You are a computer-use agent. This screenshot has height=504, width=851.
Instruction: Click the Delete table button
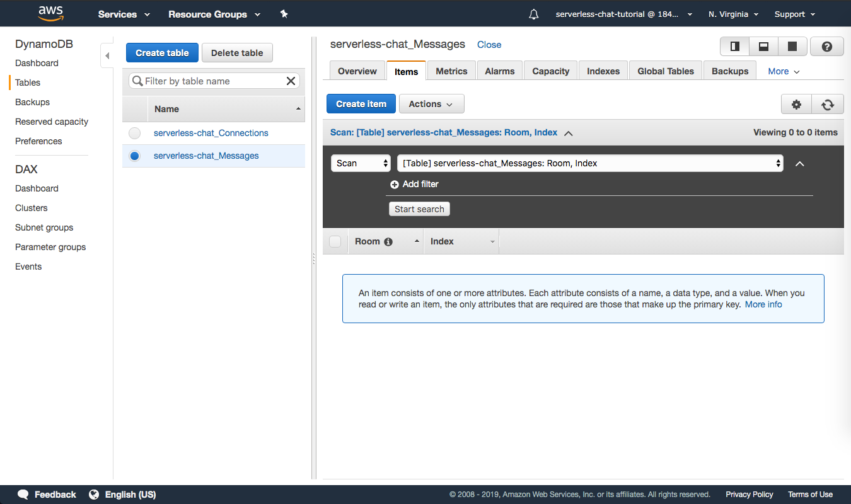pyautogui.click(x=237, y=53)
